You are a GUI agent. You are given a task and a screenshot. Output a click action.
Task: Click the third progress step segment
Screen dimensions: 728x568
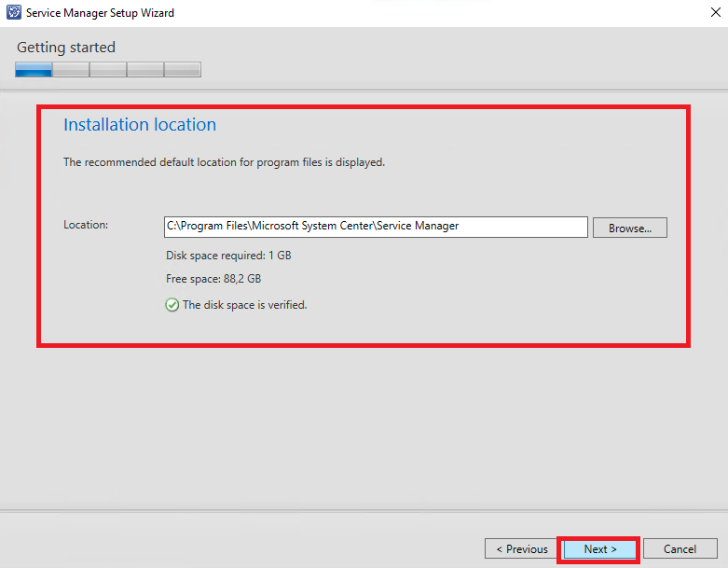108,70
